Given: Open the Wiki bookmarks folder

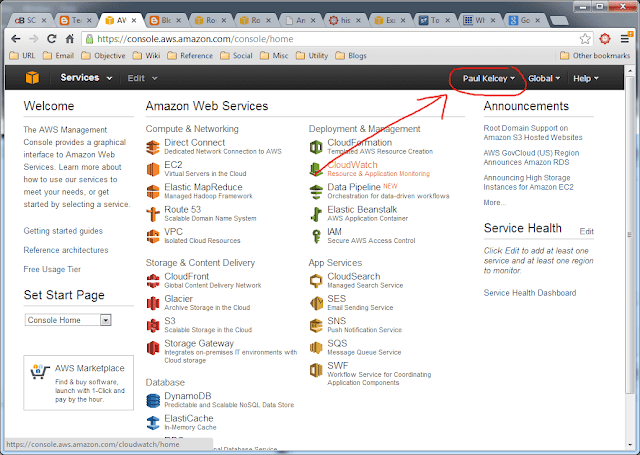Looking at the screenshot, I should pyautogui.click(x=147, y=55).
